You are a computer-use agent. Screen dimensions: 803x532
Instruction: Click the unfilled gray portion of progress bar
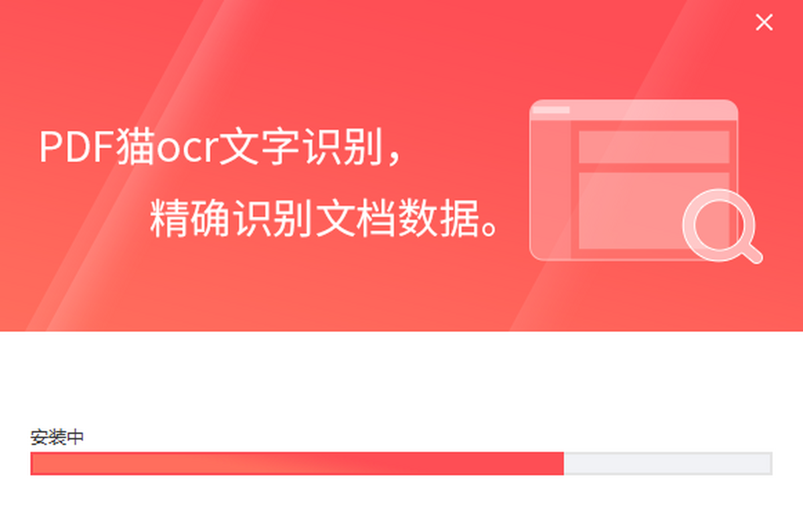pyautogui.click(x=668, y=463)
